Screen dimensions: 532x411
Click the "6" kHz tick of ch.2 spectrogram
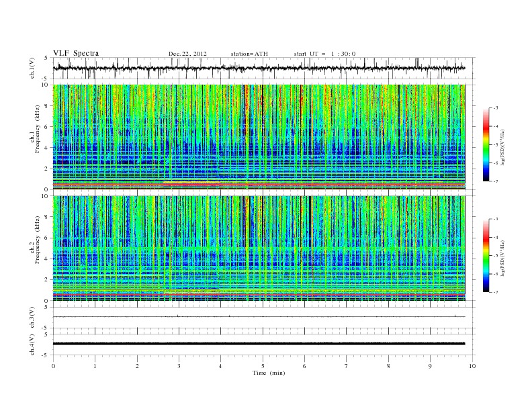(x=47, y=238)
